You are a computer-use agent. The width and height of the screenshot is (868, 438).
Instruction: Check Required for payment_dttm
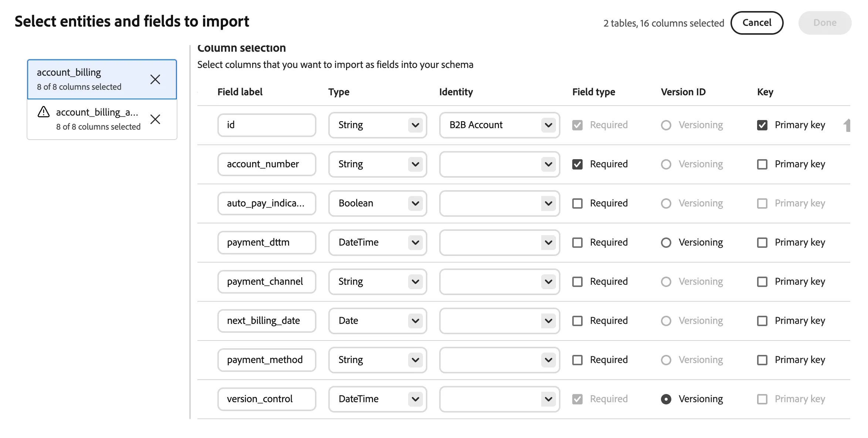(577, 243)
